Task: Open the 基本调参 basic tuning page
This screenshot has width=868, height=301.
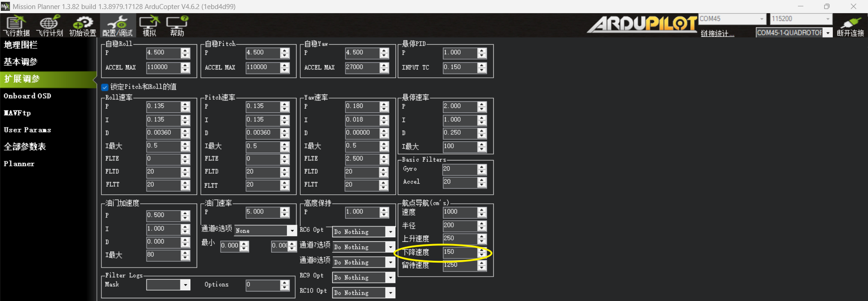Action: 21,62
